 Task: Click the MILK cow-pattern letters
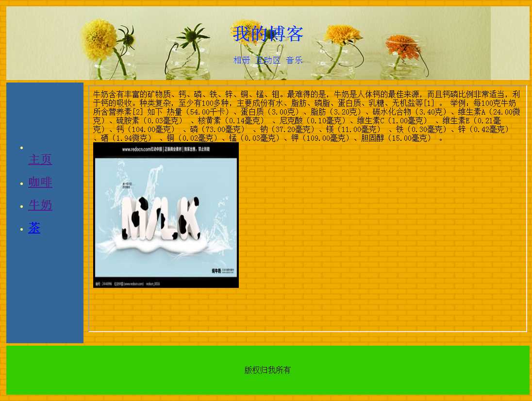click(160, 217)
